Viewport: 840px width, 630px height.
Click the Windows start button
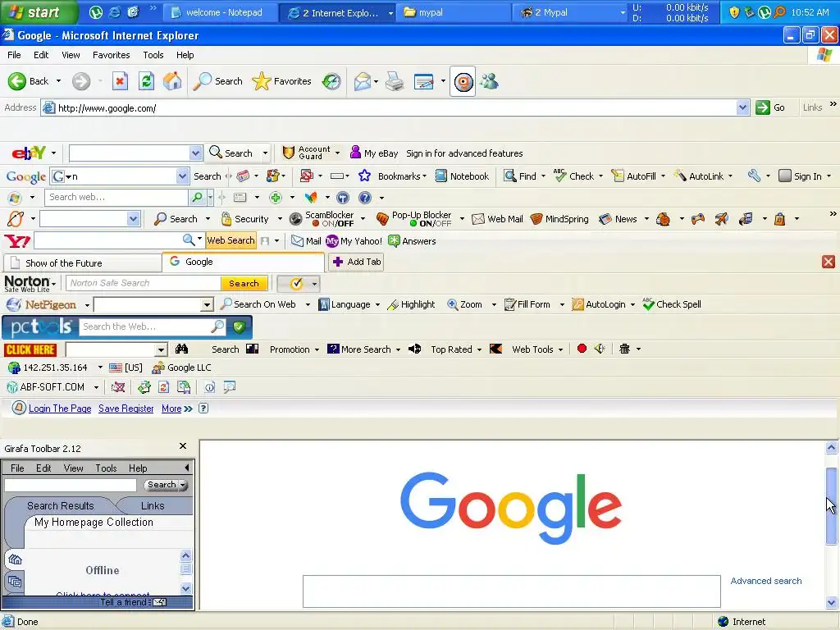click(x=39, y=12)
